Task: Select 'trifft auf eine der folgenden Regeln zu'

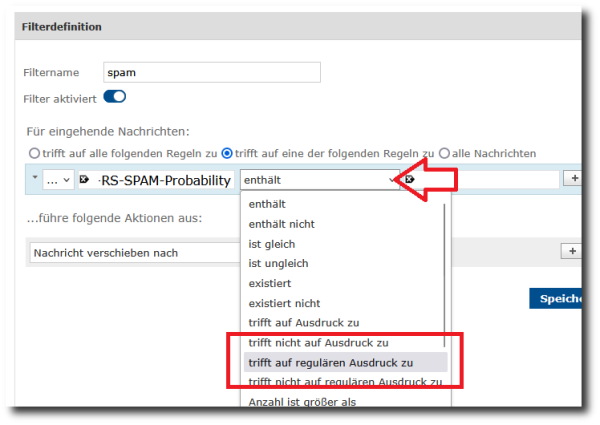Action: 227,153
